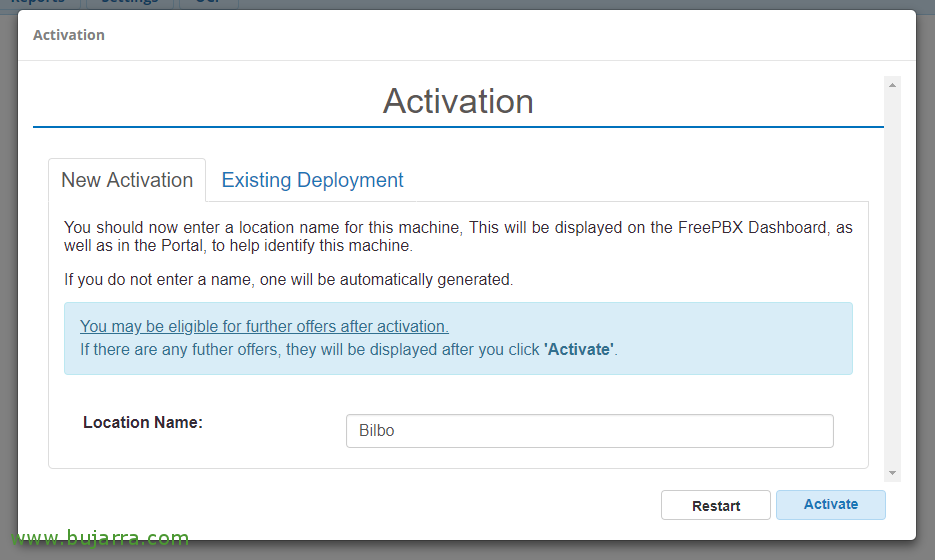Click the Activation dialog title bar text
This screenshot has height=560, width=935.
[69, 35]
